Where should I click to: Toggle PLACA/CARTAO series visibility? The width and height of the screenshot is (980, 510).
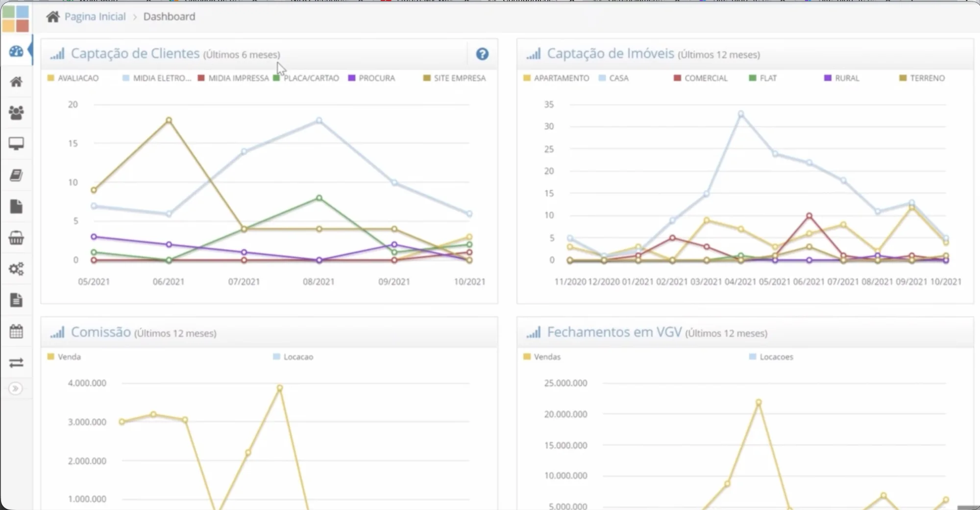point(306,78)
